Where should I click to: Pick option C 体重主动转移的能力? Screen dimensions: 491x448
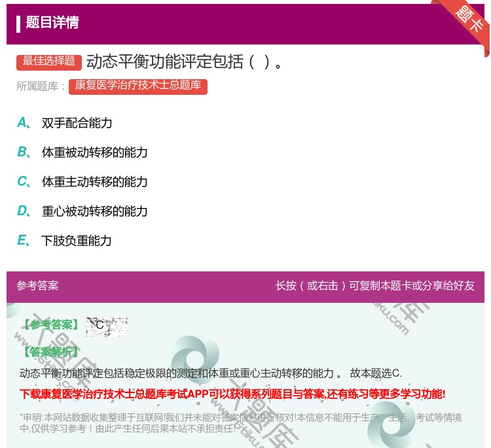click(94, 182)
